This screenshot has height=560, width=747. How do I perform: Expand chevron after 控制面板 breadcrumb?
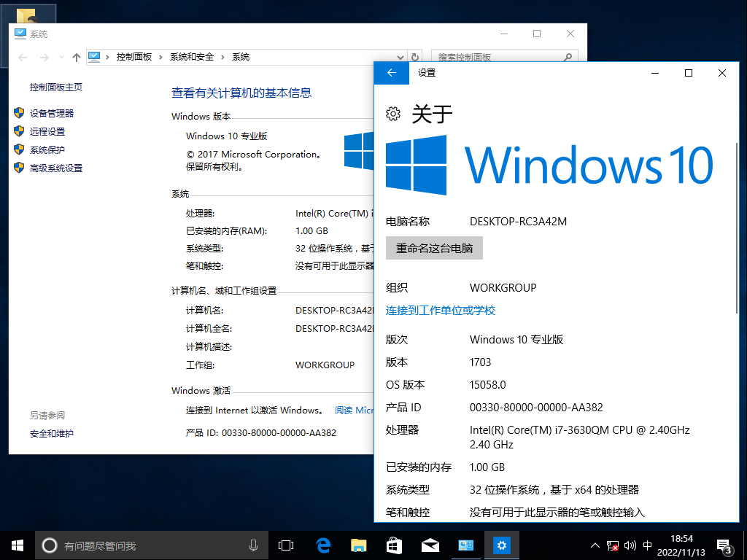click(x=160, y=57)
